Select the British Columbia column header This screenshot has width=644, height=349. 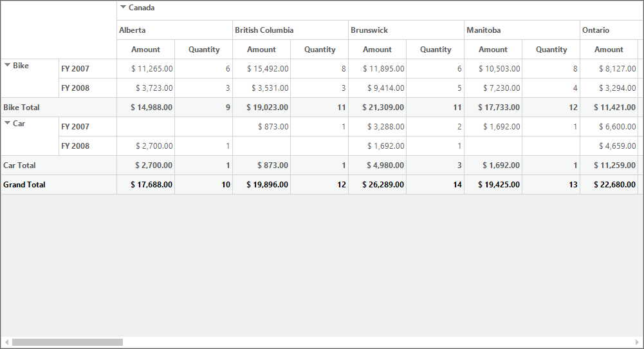point(290,30)
